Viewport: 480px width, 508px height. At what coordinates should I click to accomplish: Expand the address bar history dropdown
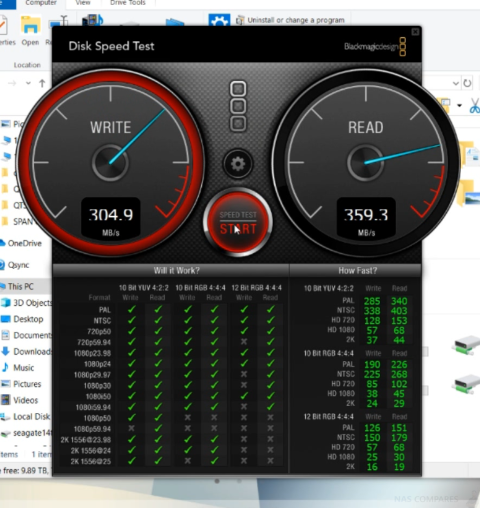pyautogui.click(x=456, y=83)
